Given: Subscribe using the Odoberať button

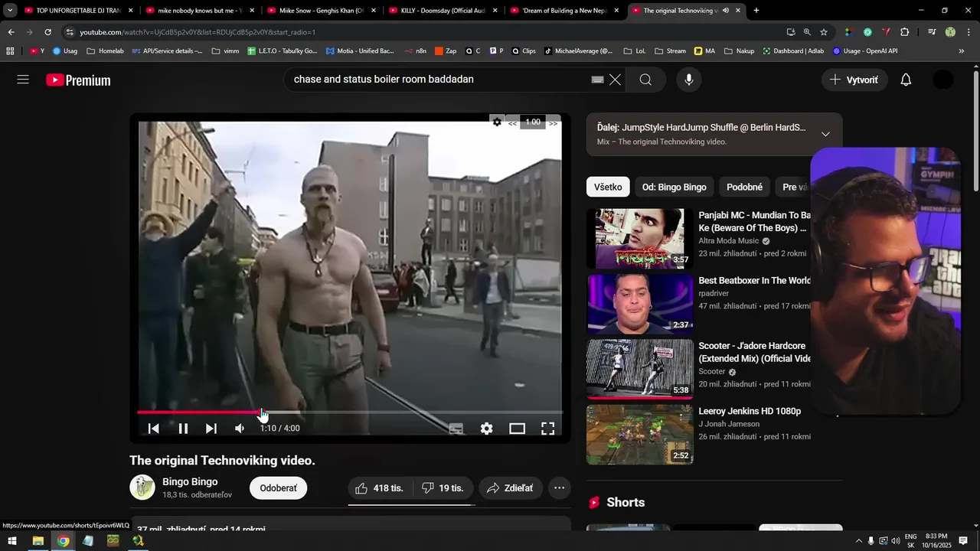Looking at the screenshot, I should pyautogui.click(x=279, y=488).
